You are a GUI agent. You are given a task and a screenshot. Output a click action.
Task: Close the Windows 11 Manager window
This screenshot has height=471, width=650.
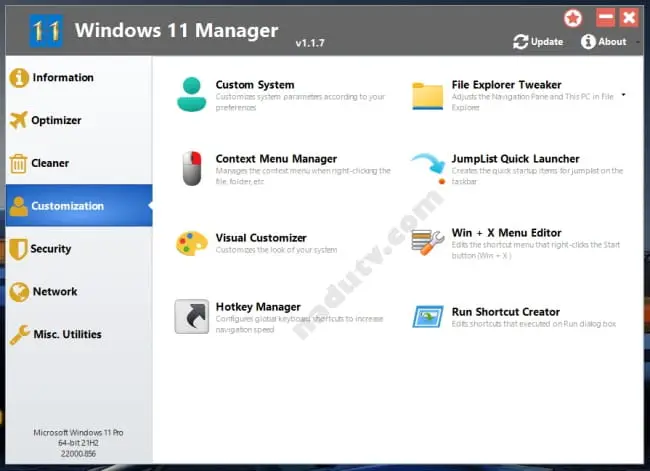(629, 18)
